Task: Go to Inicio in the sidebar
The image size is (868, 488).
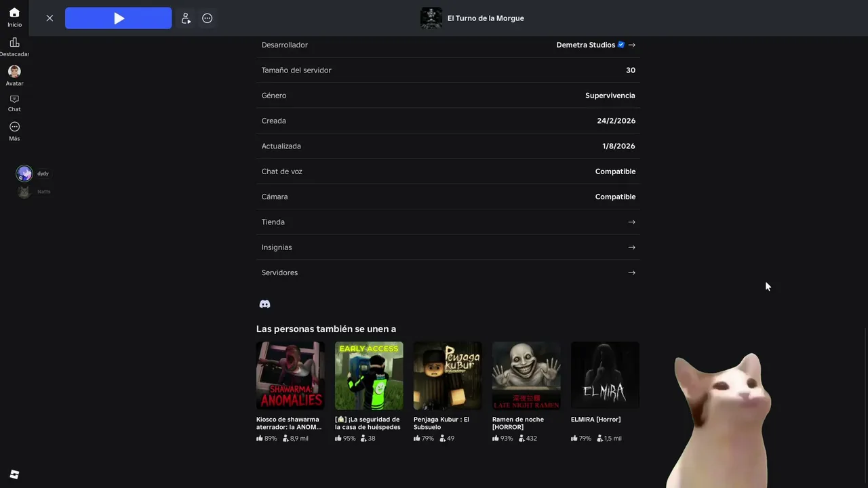Action: (14, 18)
